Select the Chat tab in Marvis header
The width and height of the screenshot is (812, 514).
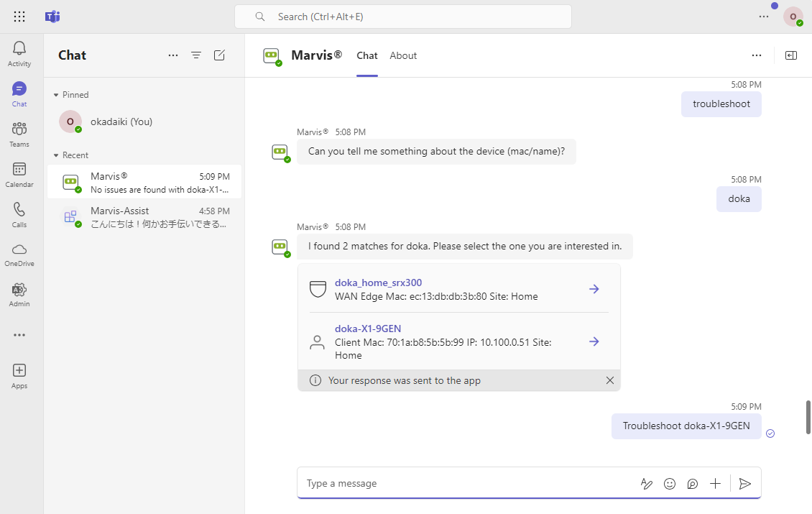point(367,55)
